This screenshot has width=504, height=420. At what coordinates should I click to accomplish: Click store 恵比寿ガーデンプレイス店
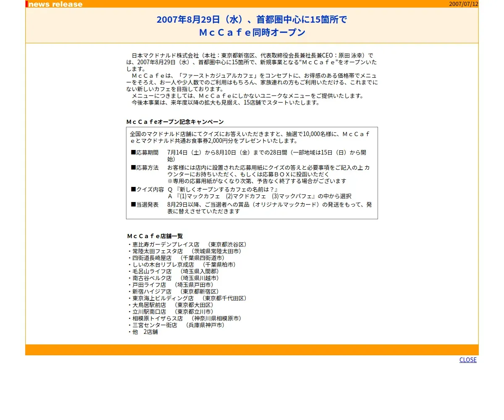187,244
